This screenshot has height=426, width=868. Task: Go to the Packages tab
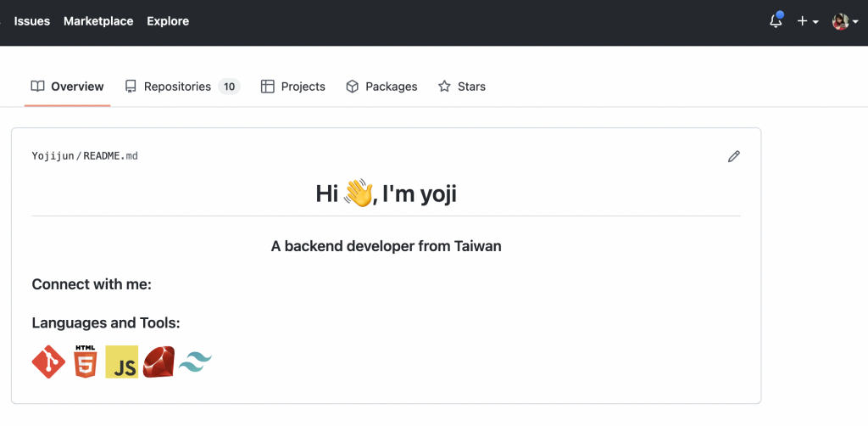click(381, 87)
